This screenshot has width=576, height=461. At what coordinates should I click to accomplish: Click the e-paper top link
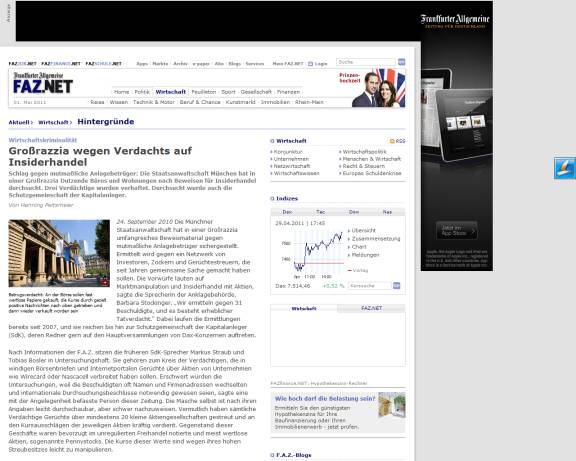pos(201,64)
